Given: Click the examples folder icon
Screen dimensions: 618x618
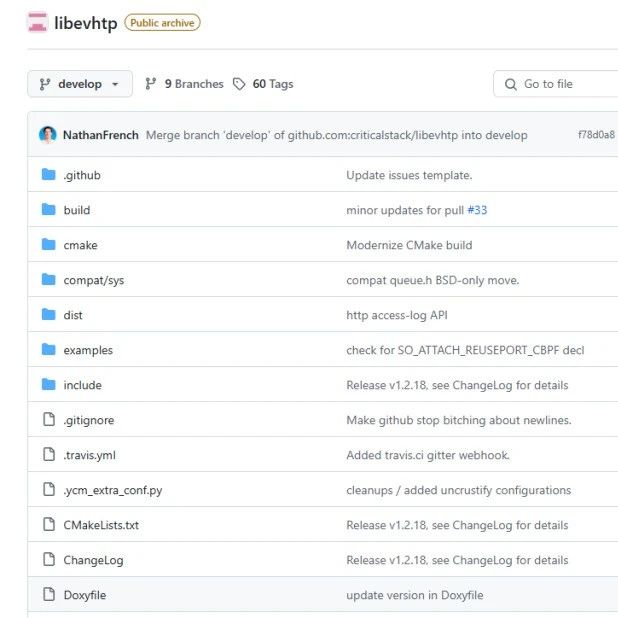Looking at the screenshot, I should [49, 350].
